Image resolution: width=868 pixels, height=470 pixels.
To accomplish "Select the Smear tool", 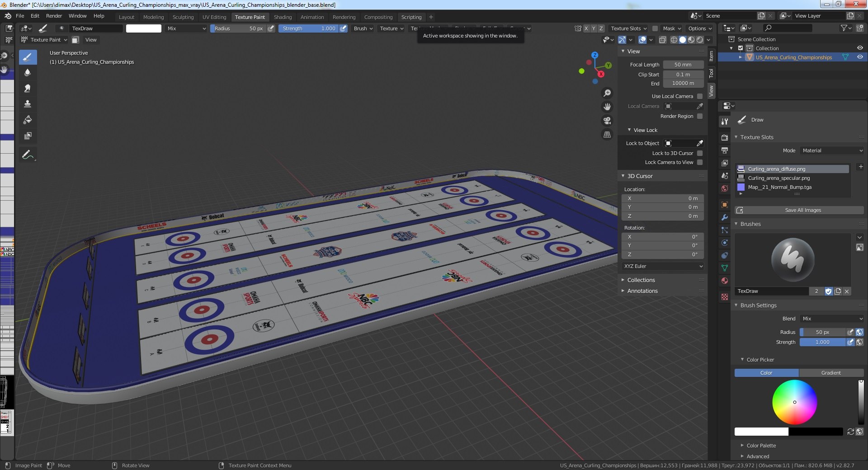I will coord(28,88).
